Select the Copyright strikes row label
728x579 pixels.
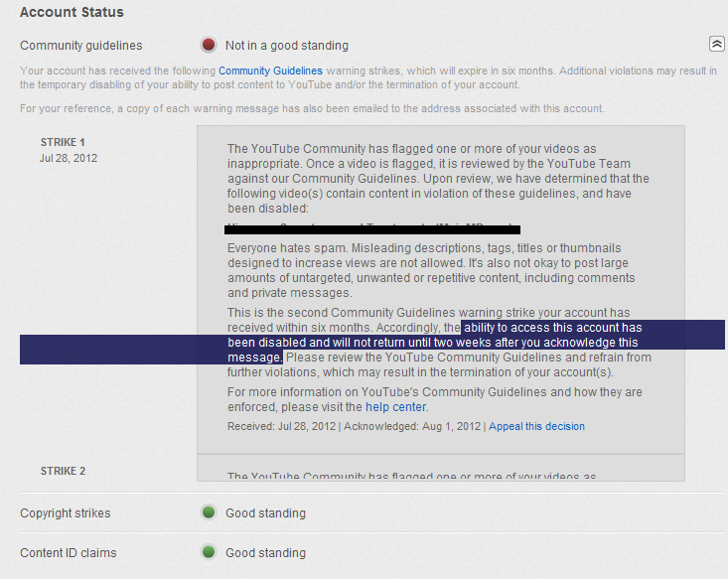[66, 513]
